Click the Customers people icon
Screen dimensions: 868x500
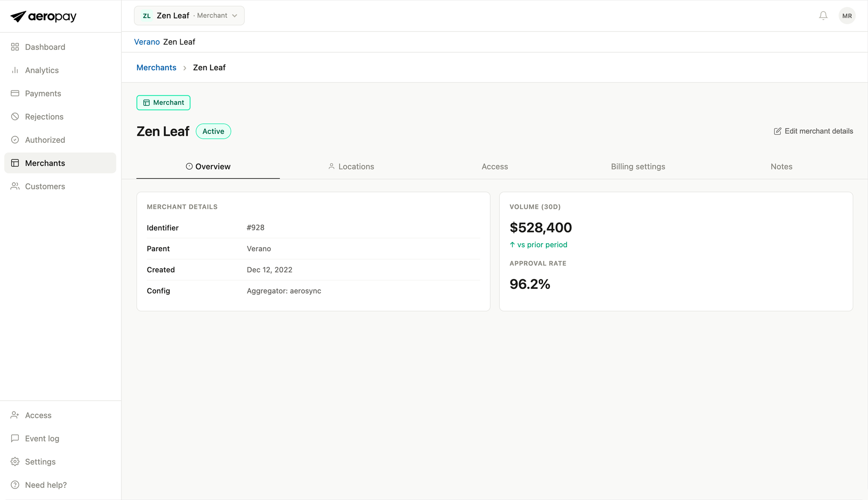point(15,186)
